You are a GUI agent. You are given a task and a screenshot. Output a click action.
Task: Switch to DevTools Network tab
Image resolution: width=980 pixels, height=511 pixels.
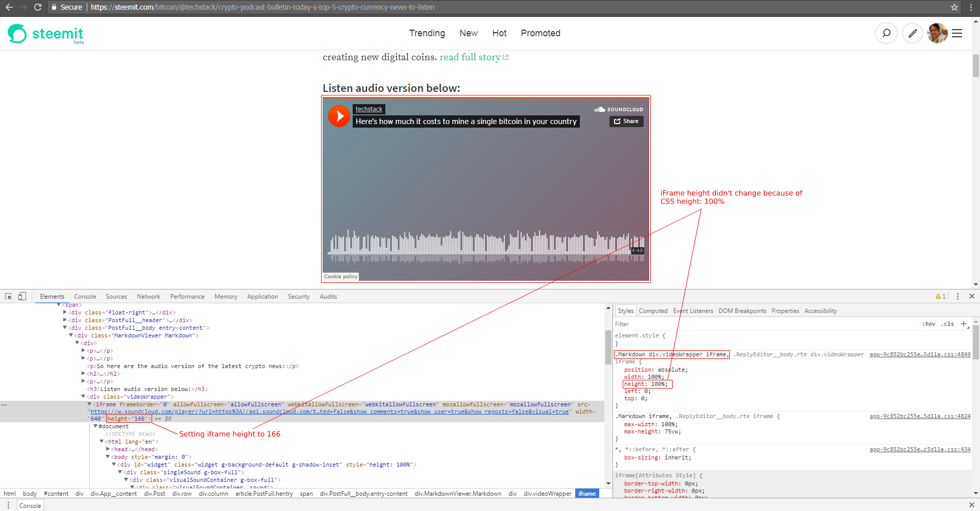point(149,297)
